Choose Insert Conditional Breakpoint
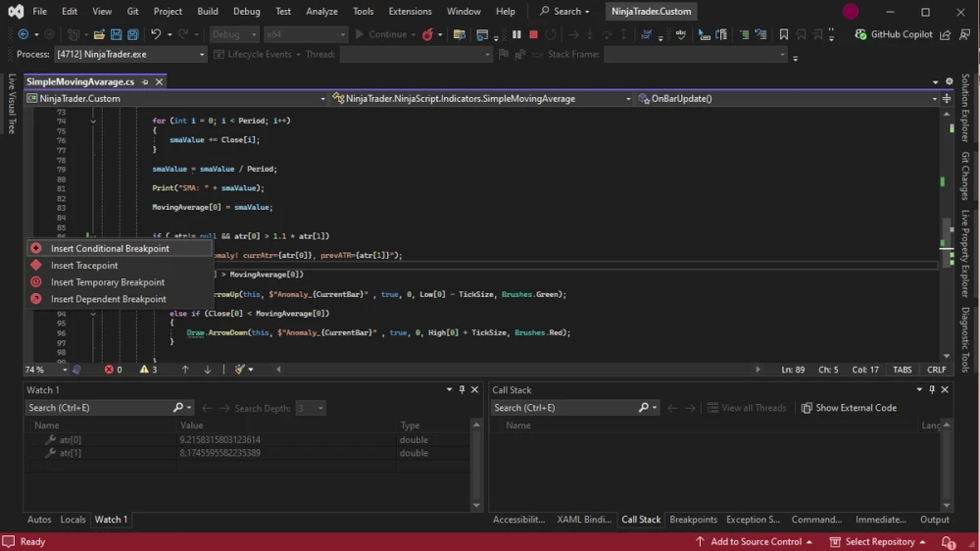The height and width of the screenshot is (551, 980). (x=110, y=248)
